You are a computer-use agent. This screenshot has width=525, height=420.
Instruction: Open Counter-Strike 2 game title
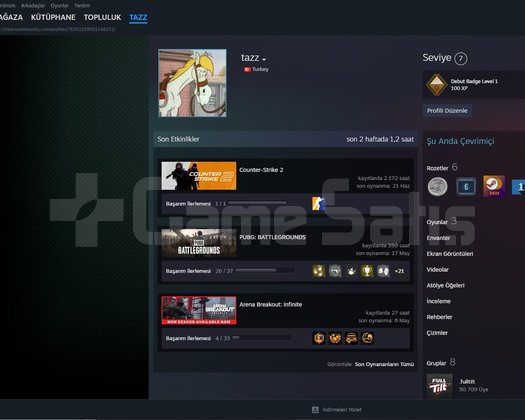[x=261, y=170]
